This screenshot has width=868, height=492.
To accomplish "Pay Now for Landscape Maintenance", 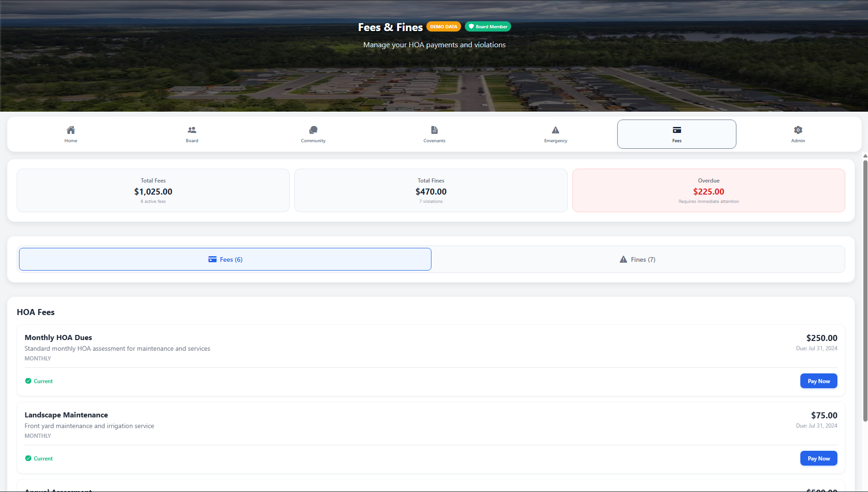I will (818, 459).
